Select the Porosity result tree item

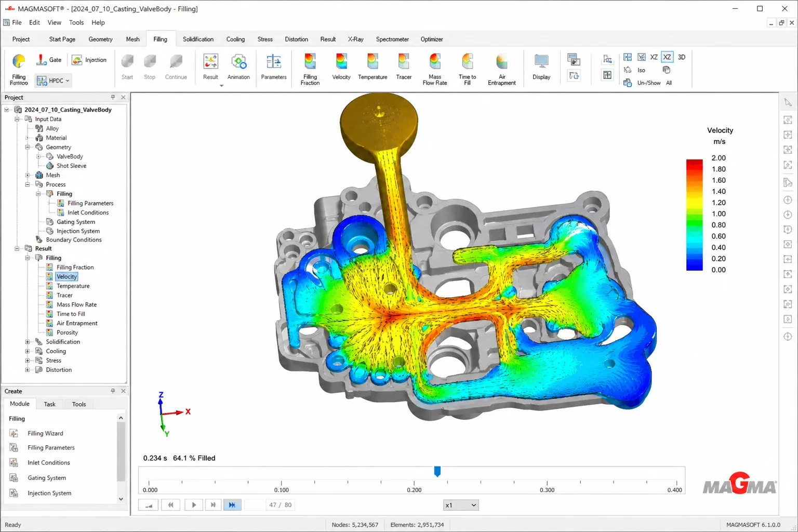point(67,332)
